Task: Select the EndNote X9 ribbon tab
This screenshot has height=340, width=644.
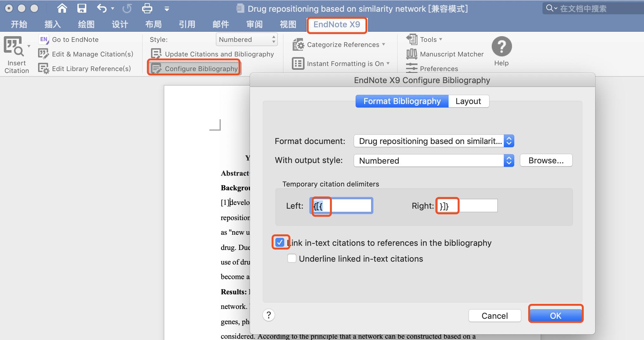Action: [337, 24]
